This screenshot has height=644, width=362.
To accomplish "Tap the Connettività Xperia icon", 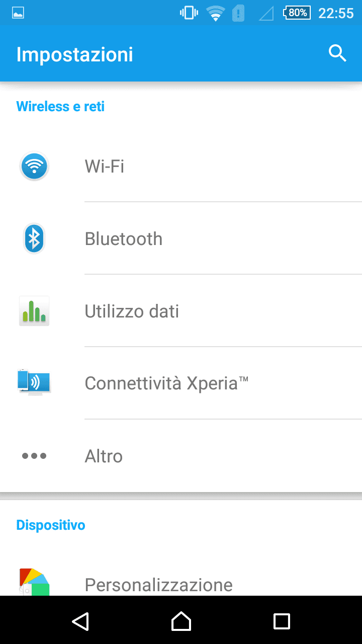I will pos(34,383).
